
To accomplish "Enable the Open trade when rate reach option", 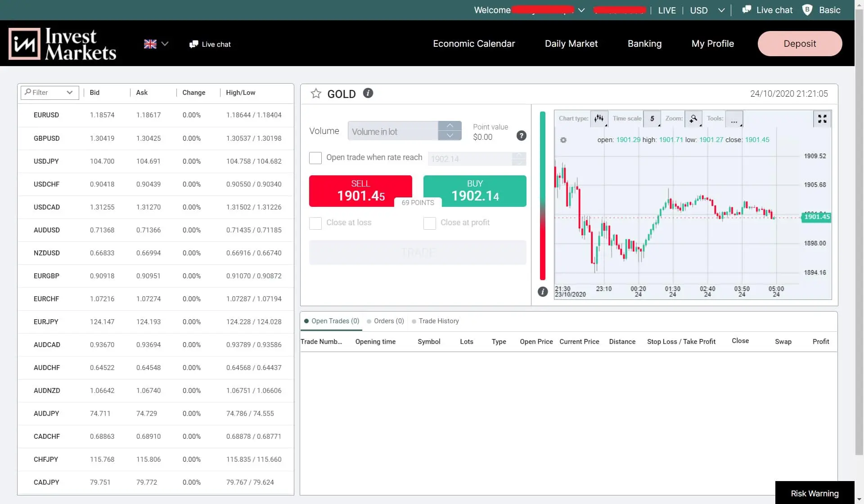I will coord(315,158).
